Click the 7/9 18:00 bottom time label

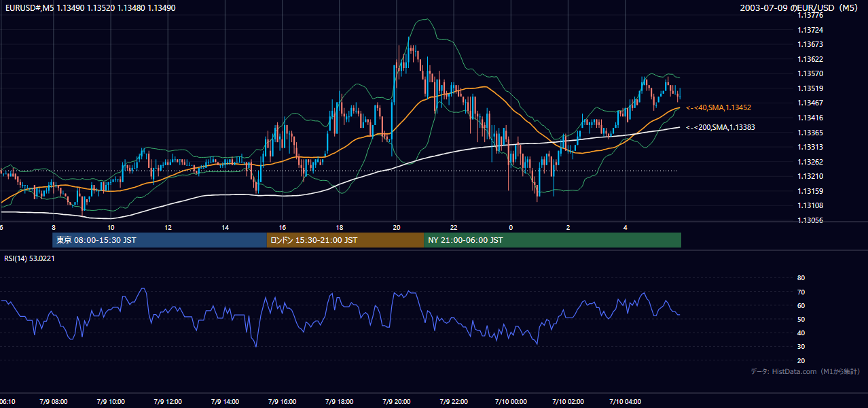pyautogui.click(x=340, y=401)
